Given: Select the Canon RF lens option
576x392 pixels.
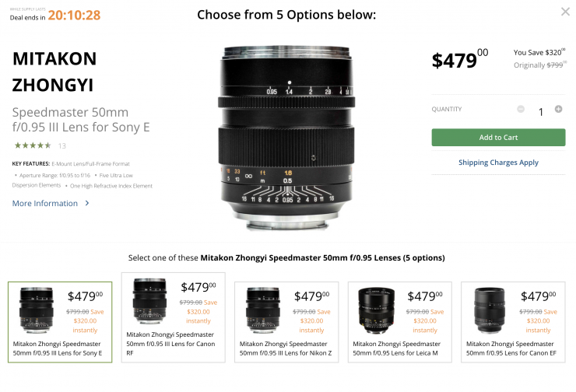Looking at the screenshot, I should point(173,317).
